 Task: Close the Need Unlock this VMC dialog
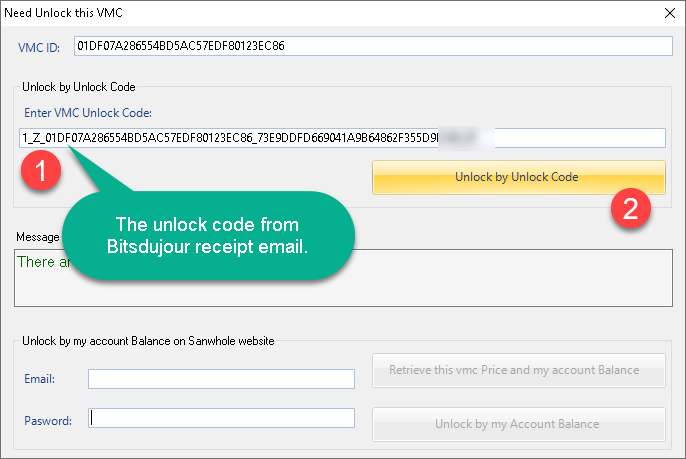(669, 13)
